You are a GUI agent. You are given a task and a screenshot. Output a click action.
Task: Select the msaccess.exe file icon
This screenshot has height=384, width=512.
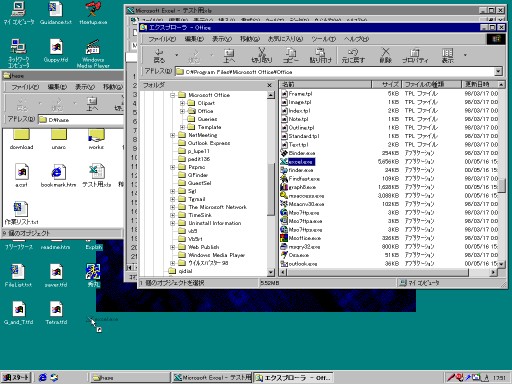click(x=284, y=196)
